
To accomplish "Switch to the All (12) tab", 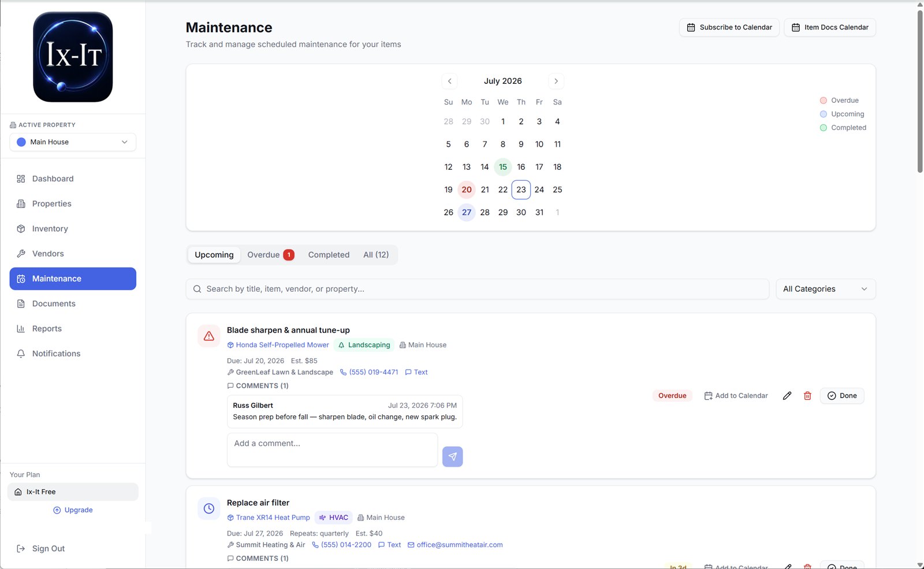I will click(x=376, y=255).
